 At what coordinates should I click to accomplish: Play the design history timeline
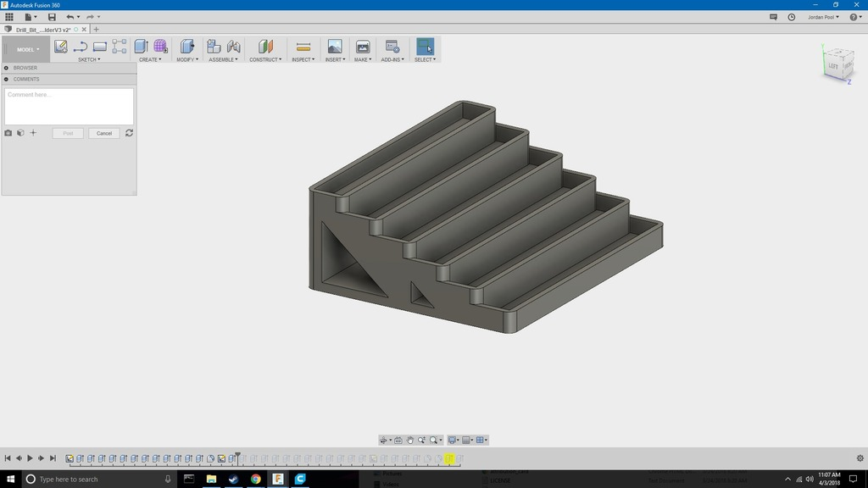[30, 458]
